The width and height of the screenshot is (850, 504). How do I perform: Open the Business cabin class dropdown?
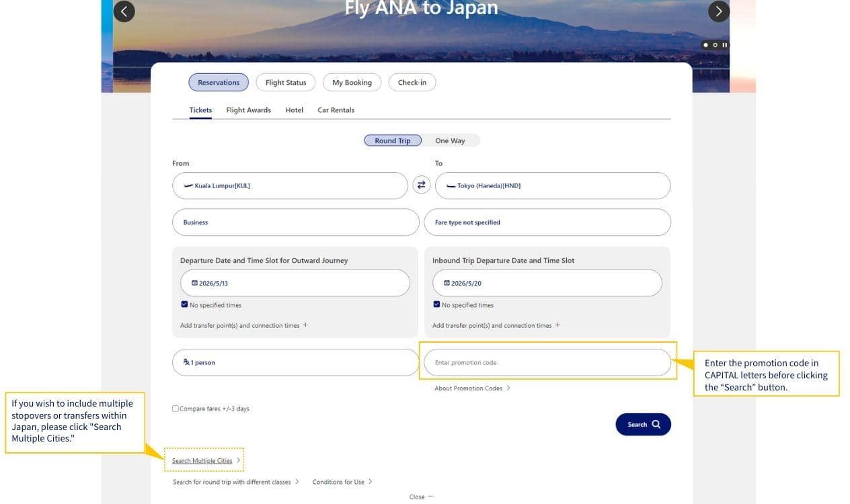pyautogui.click(x=295, y=222)
